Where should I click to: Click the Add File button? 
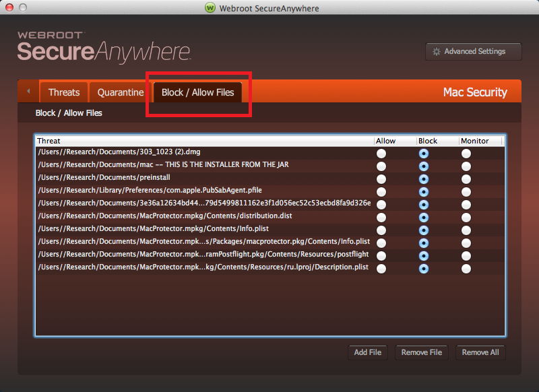[367, 352]
